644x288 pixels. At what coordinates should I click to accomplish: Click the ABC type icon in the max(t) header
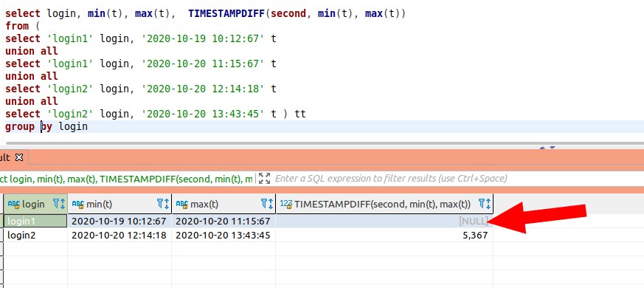point(182,204)
